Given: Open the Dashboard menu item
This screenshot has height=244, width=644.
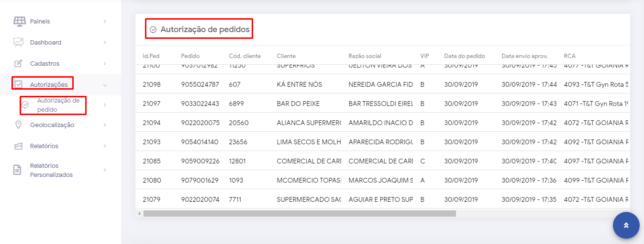Looking at the screenshot, I should 46,43.
